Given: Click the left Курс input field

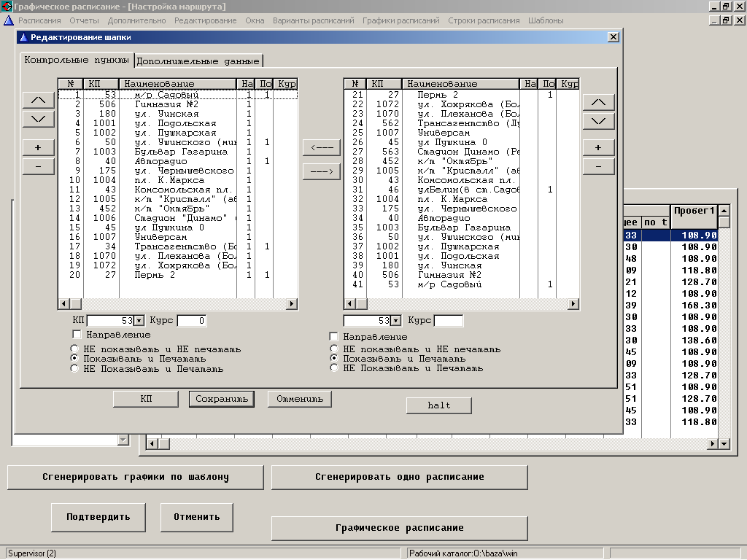Looking at the screenshot, I should [x=192, y=321].
